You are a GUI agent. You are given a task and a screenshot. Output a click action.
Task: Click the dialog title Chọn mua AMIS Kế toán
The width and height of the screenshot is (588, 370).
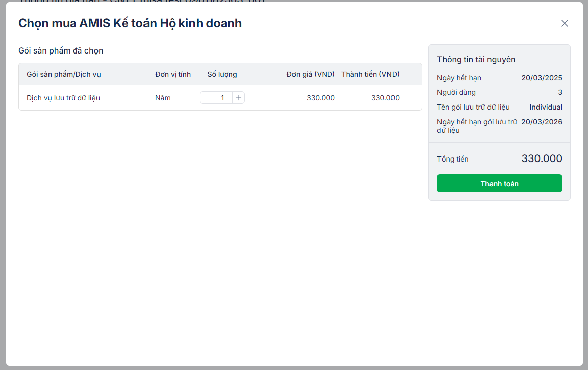click(x=130, y=23)
